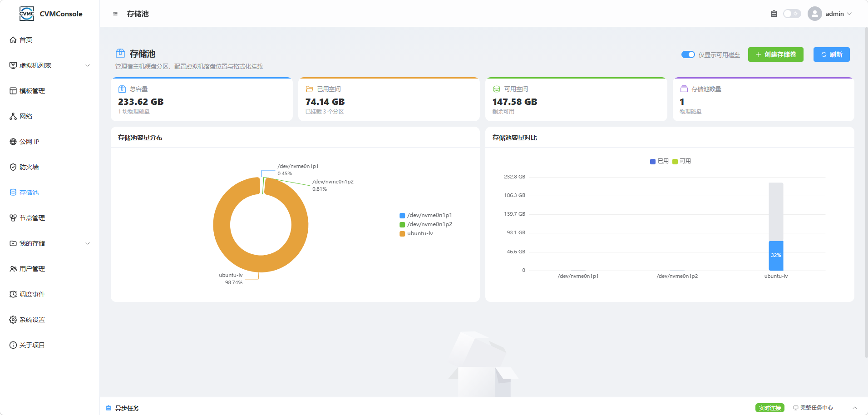Image resolution: width=868 pixels, height=415 pixels.
Task: Click the CVMConsole logo icon
Action: 27,14
